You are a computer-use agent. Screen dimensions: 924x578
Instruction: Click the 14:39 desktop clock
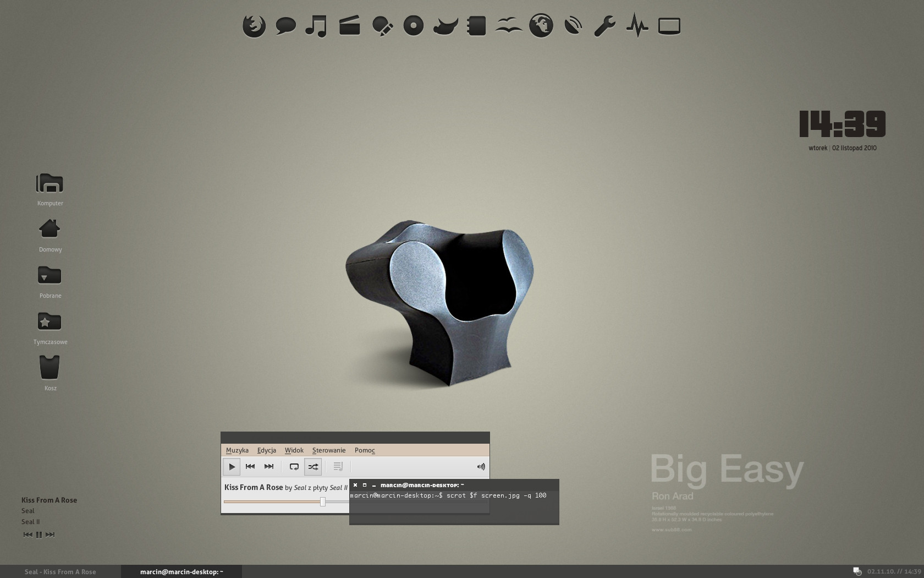[x=842, y=124]
